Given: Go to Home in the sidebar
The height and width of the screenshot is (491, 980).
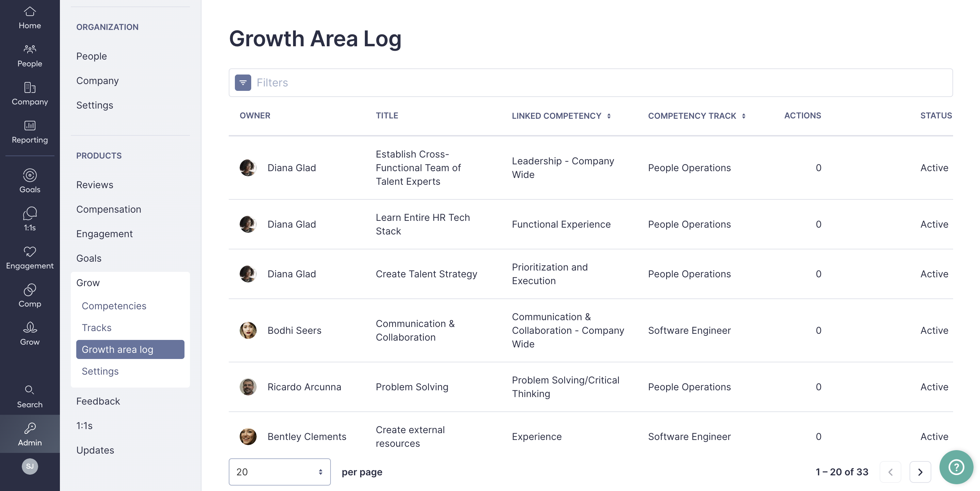Looking at the screenshot, I should pyautogui.click(x=30, y=18).
